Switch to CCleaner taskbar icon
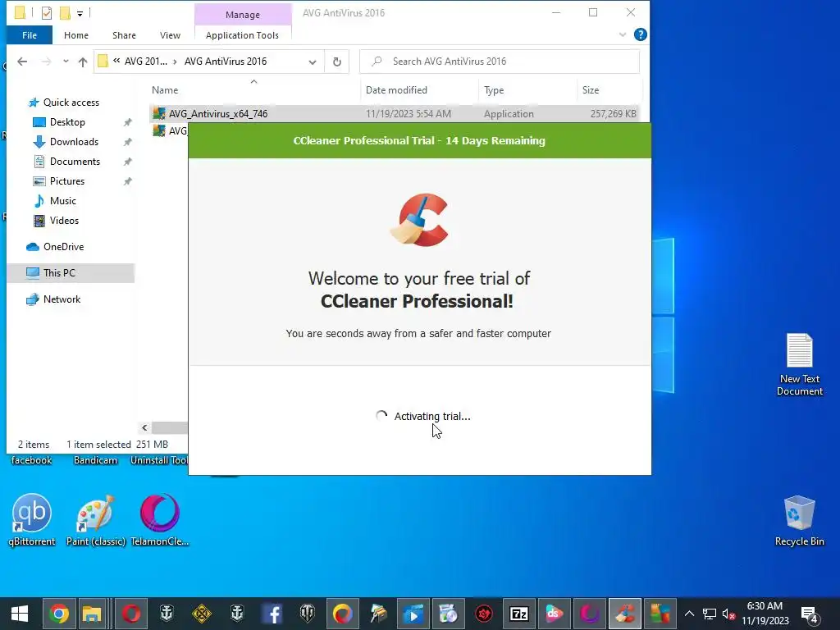The image size is (840, 630). (x=624, y=614)
